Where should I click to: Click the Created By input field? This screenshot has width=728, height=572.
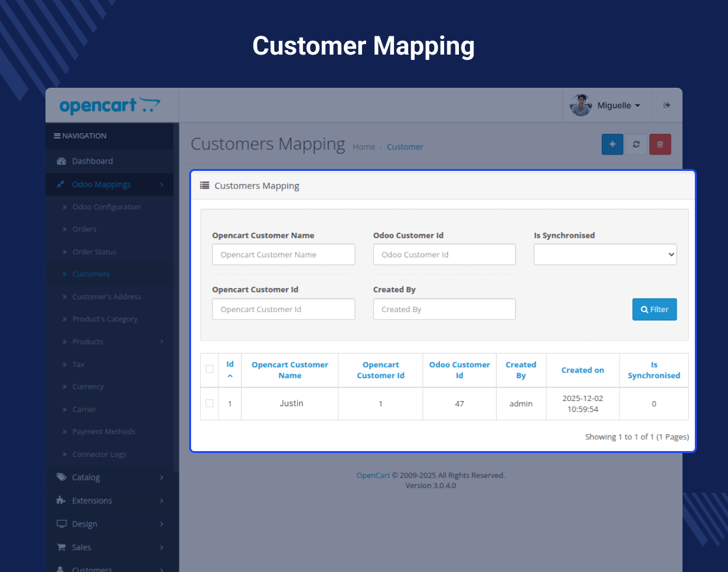tap(445, 309)
